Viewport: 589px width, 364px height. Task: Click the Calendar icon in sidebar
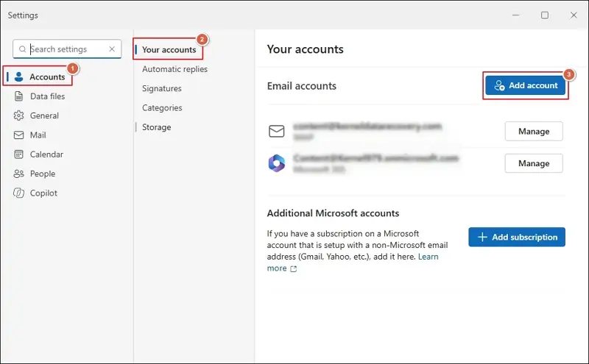click(x=18, y=154)
